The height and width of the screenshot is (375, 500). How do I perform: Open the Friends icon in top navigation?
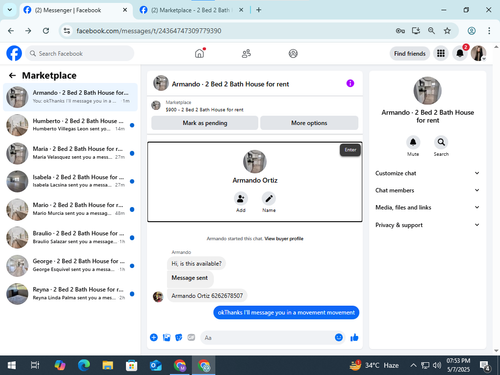(x=246, y=53)
